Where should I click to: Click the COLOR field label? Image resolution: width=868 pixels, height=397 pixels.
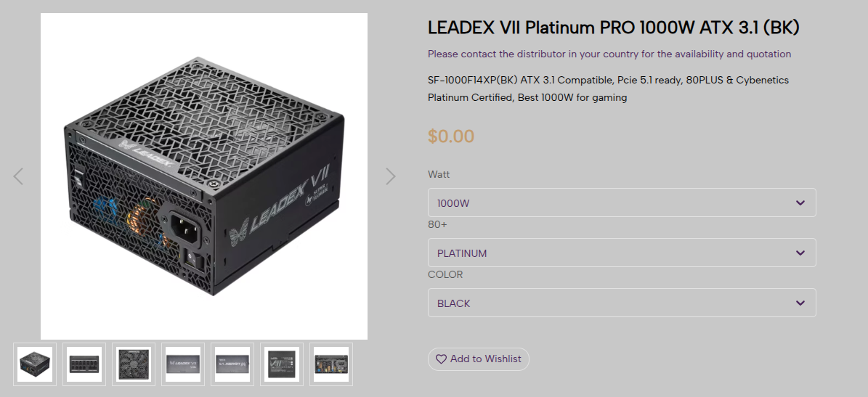(445, 274)
